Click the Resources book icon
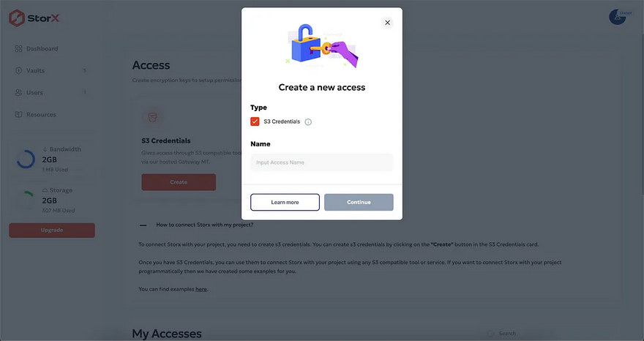The image size is (644, 341). tap(18, 115)
